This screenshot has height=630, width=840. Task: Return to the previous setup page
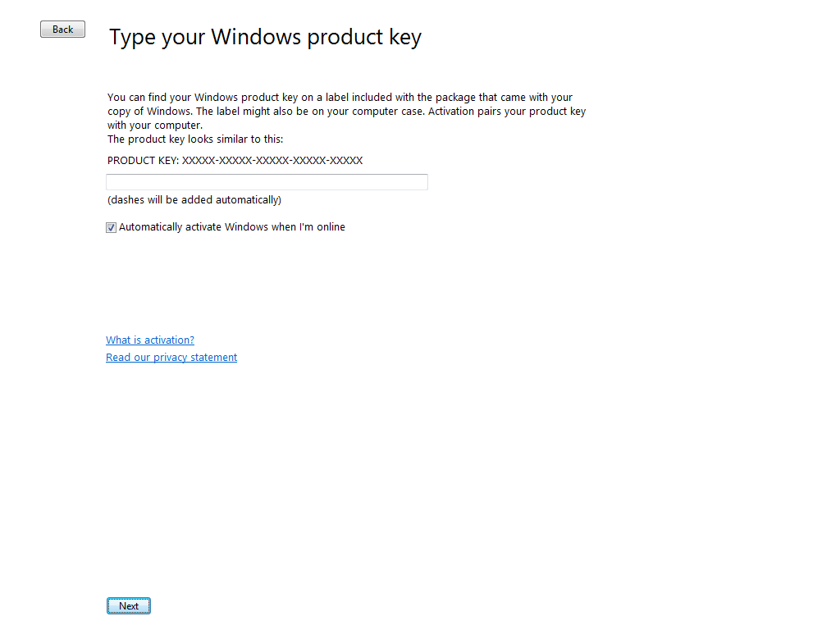pos(62,30)
